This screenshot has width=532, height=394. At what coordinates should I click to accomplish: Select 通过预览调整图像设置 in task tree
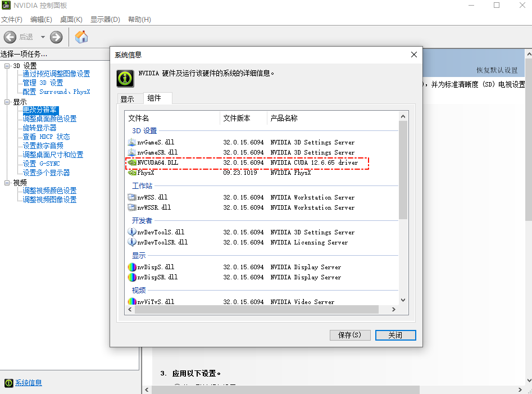pos(56,74)
